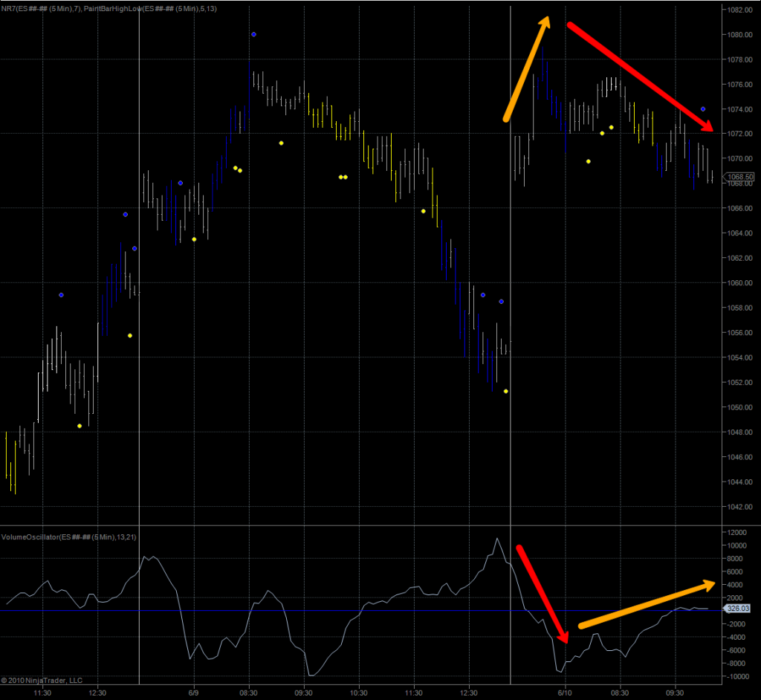
Task: Click the 1046.00 price axis label
Action: [739, 457]
